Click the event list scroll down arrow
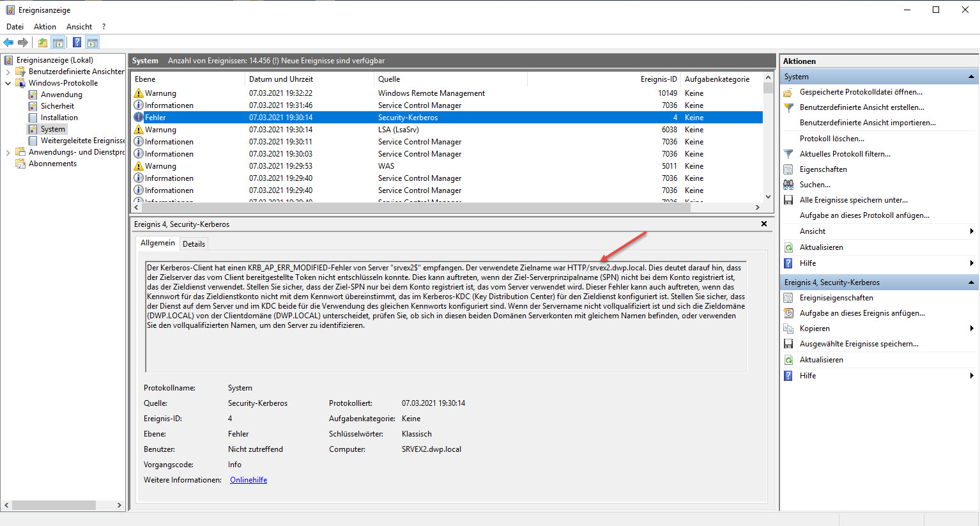This screenshot has height=526, width=980. [x=768, y=197]
